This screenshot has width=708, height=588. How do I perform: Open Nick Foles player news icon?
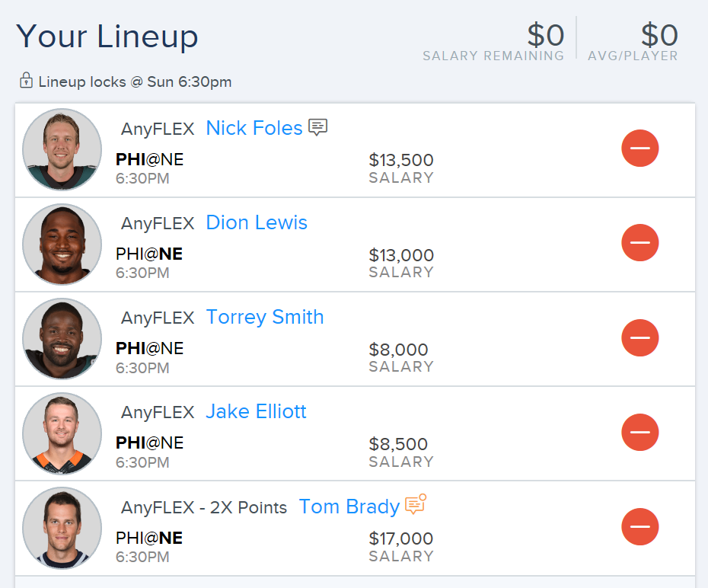coord(318,127)
